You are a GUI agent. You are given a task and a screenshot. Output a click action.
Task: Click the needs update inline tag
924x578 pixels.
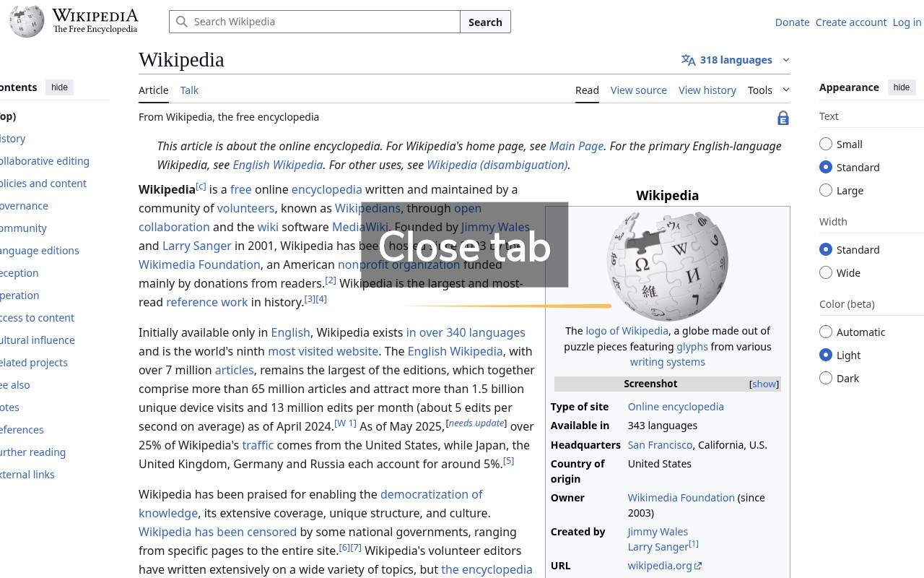(x=476, y=423)
